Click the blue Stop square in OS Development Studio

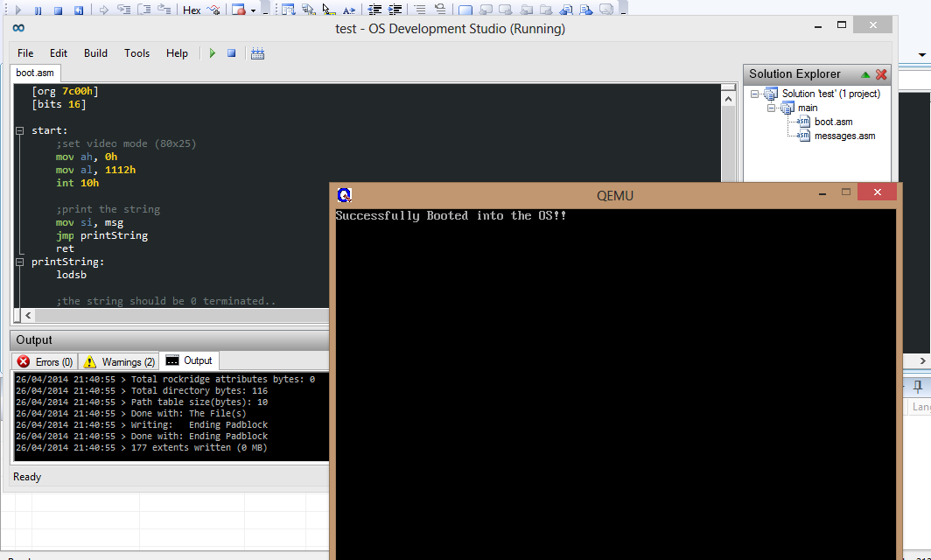click(232, 52)
